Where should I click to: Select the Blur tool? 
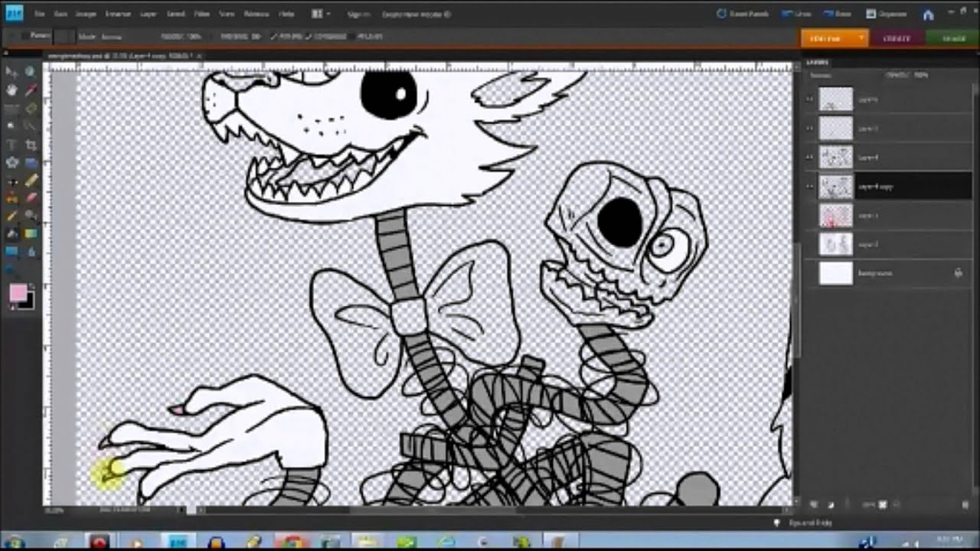(x=31, y=252)
